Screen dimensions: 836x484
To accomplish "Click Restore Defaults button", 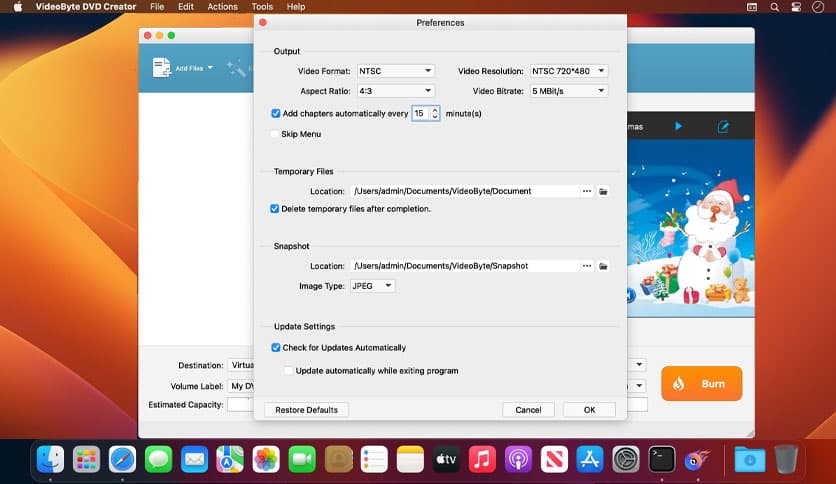I will 307,409.
